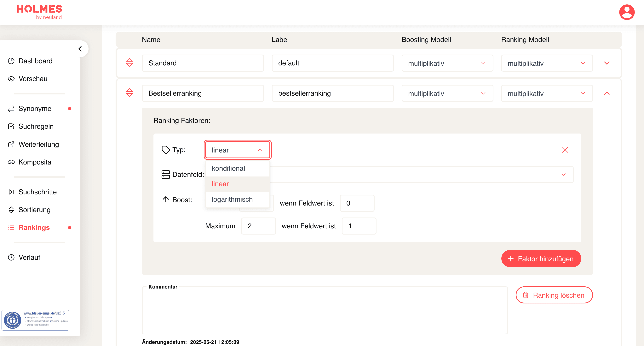Click the Maximum boost value field

click(258, 226)
